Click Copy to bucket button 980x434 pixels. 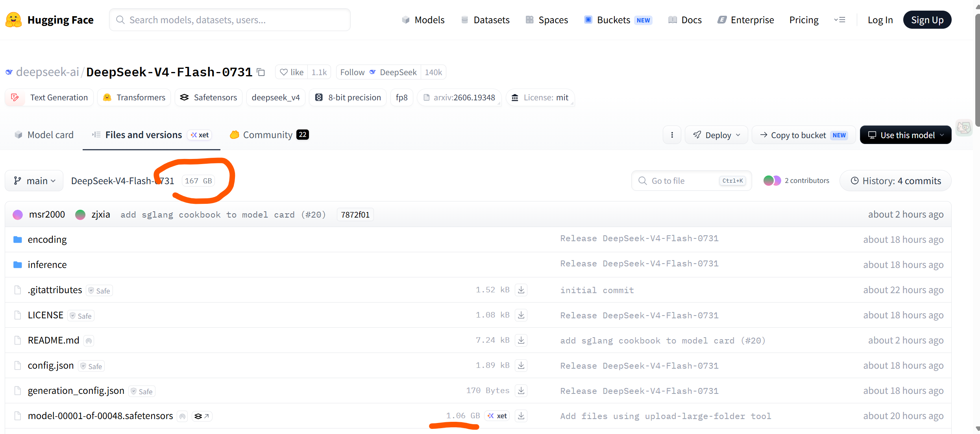click(x=804, y=135)
